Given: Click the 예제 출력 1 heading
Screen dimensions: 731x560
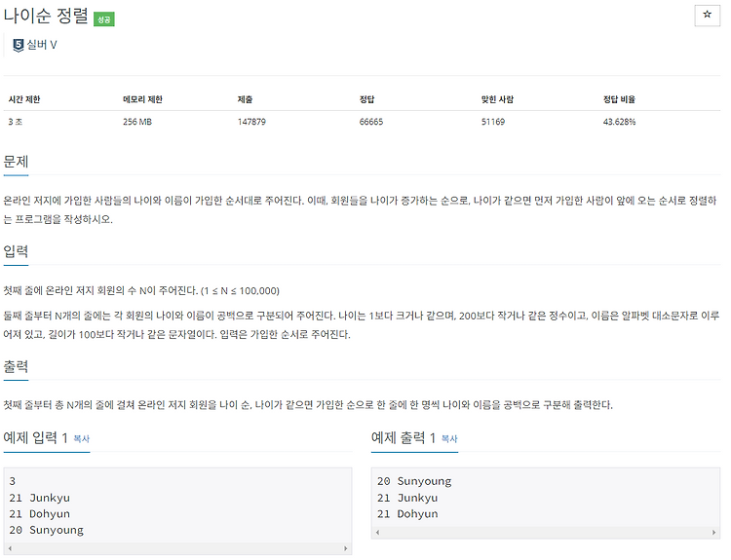Looking at the screenshot, I should click(x=404, y=438).
